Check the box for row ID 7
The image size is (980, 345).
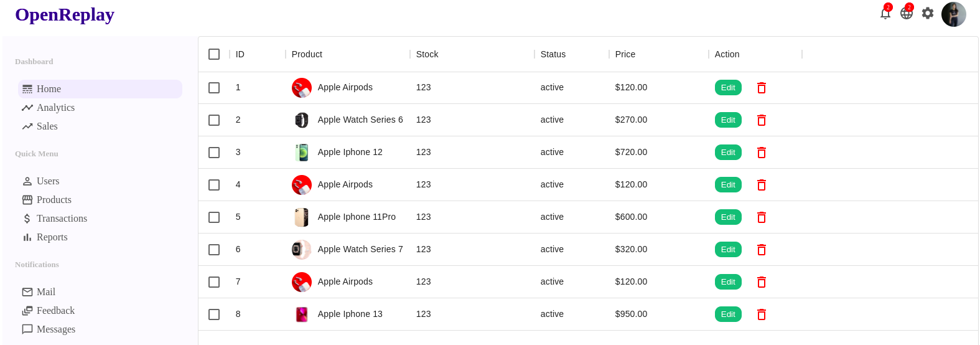[x=214, y=282]
